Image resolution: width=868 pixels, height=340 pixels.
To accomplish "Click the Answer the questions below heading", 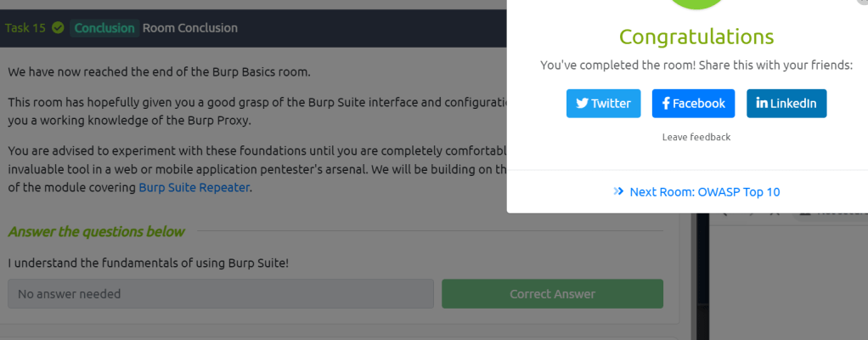I will click(96, 232).
